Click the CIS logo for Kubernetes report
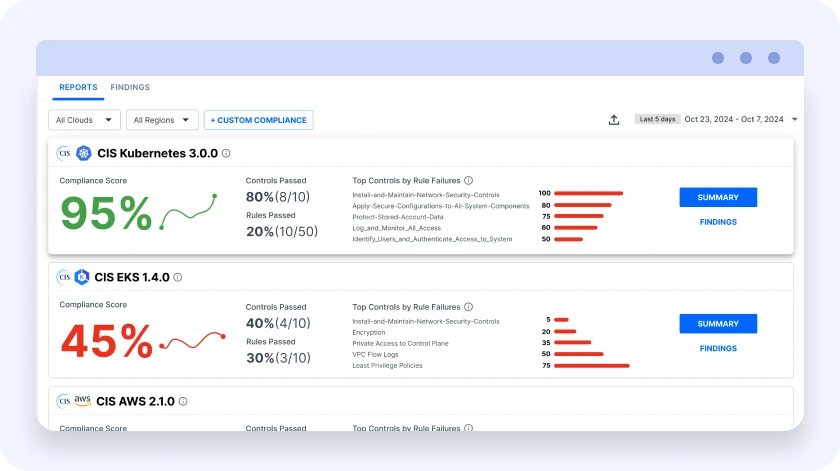The image size is (840, 471). (x=64, y=153)
